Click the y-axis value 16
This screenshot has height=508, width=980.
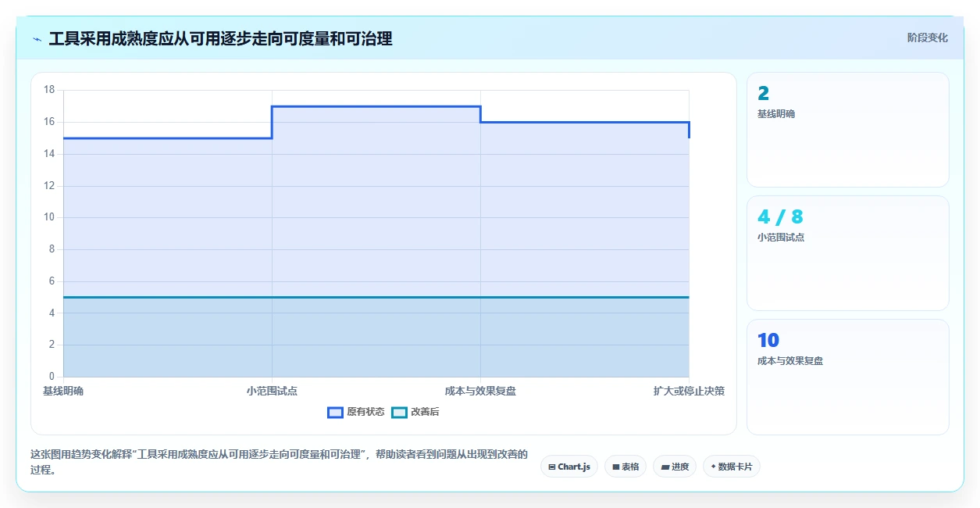click(49, 122)
